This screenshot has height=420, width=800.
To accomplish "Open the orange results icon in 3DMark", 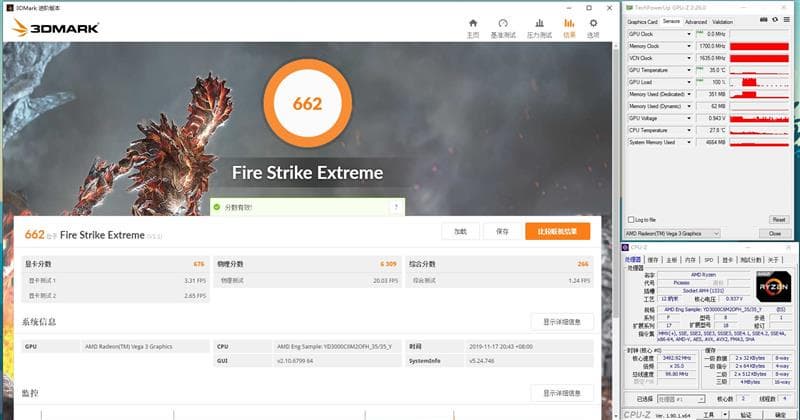I will (569, 23).
